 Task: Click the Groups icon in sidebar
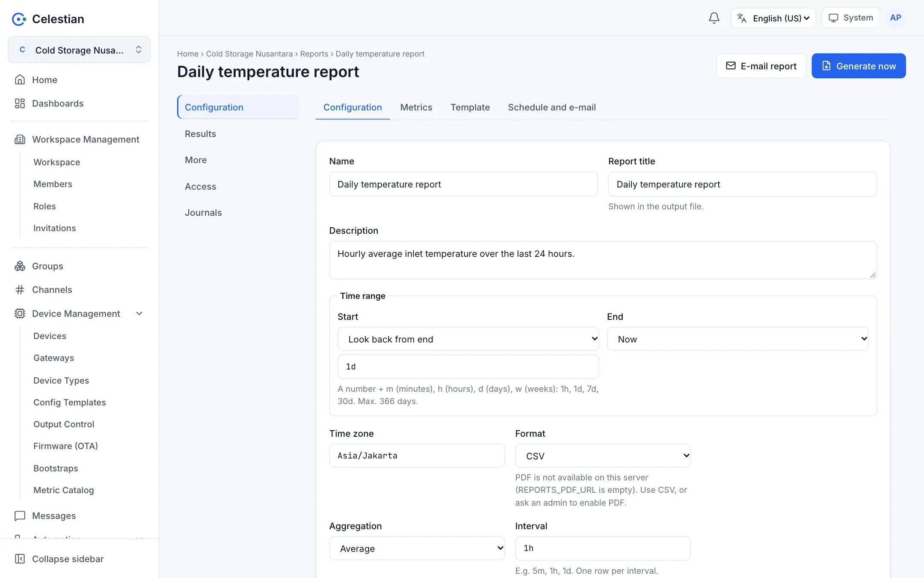pos(20,266)
